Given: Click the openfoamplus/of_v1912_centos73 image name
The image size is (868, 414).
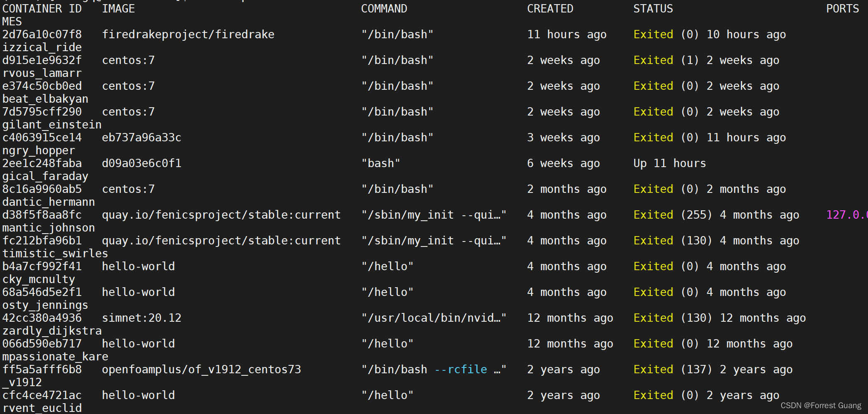Looking at the screenshot, I should 202,369.
